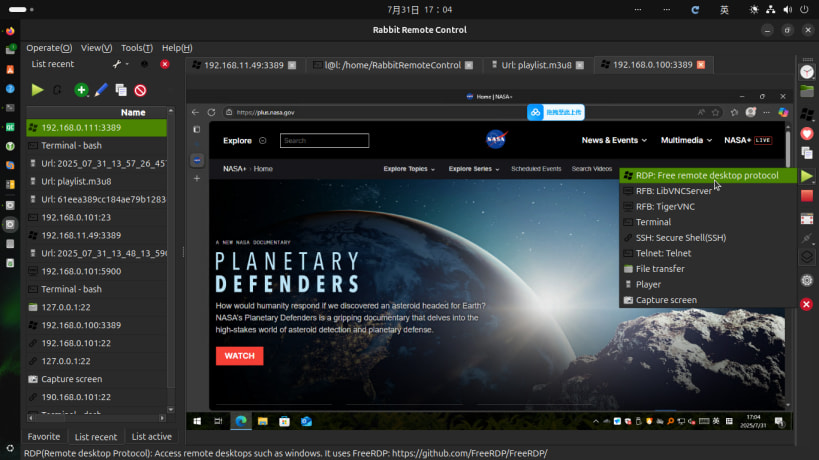Image resolution: width=819 pixels, height=460 pixels.
Task: Select Capture screen in the popup menu
Action: tap(708, 300)
